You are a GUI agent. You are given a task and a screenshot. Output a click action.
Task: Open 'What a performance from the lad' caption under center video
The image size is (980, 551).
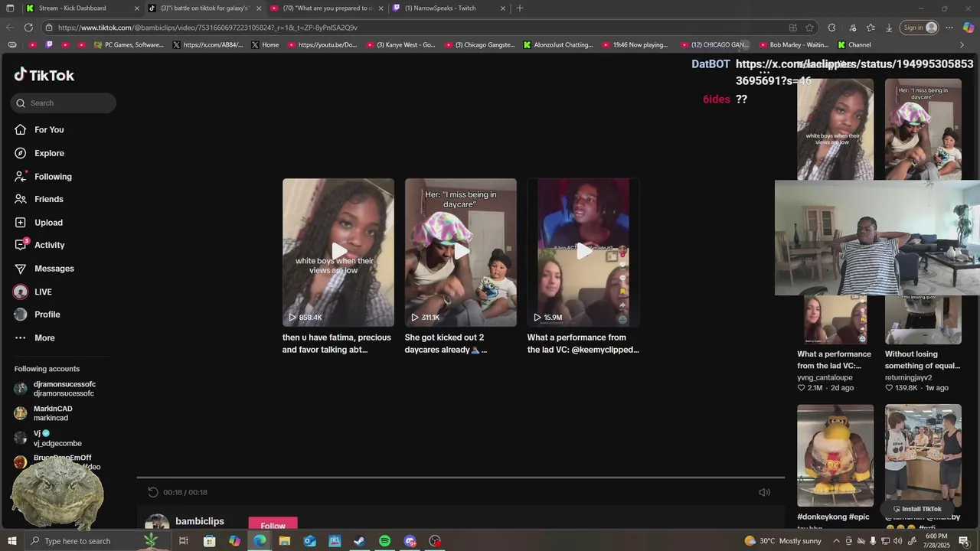tap(583, 344)
